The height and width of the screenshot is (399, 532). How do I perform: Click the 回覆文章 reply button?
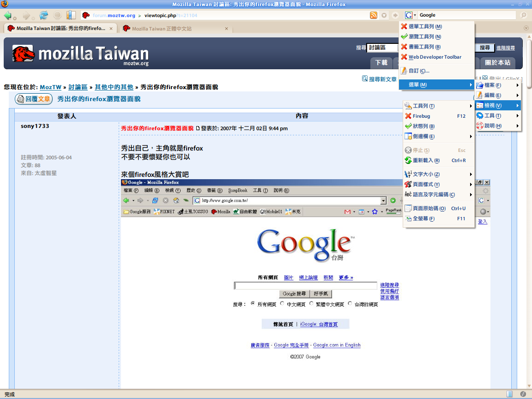coord(34,99)
